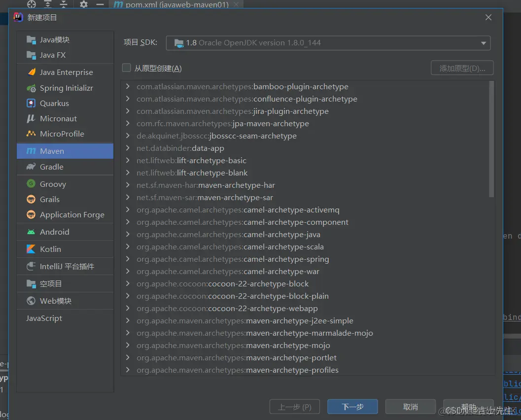Click the hide panel minus icon

pos(100,4)
